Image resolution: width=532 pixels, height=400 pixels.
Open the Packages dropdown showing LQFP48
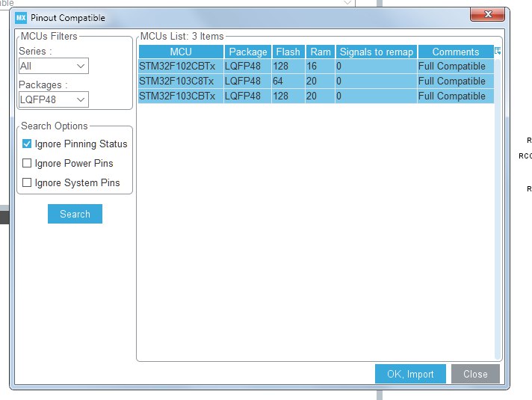point(54,99)
